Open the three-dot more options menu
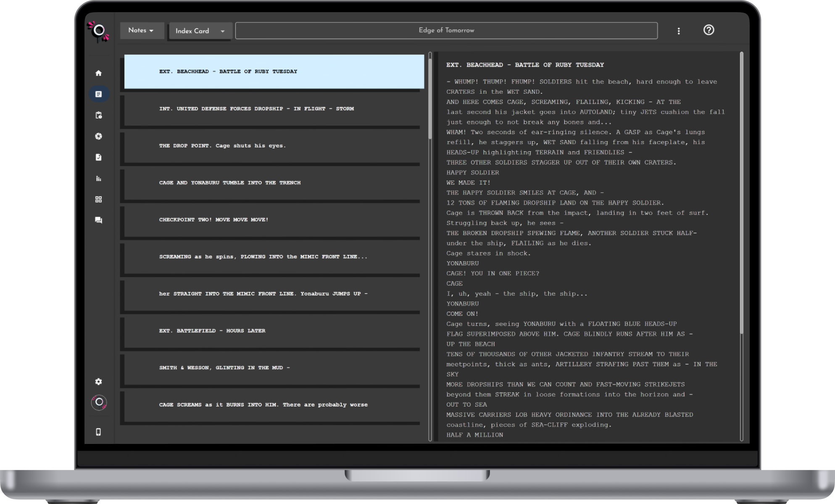This screenshot has height=504, width=835. coord(678,31)
